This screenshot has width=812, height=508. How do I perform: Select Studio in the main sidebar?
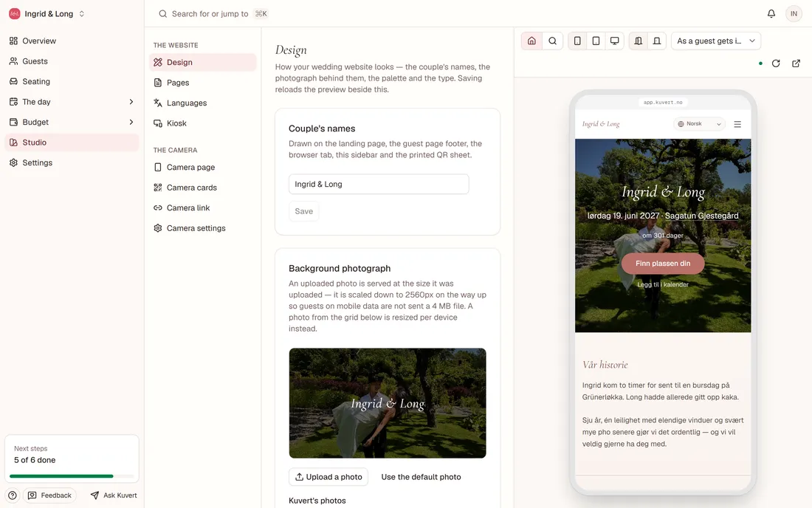tap(72, 143)
